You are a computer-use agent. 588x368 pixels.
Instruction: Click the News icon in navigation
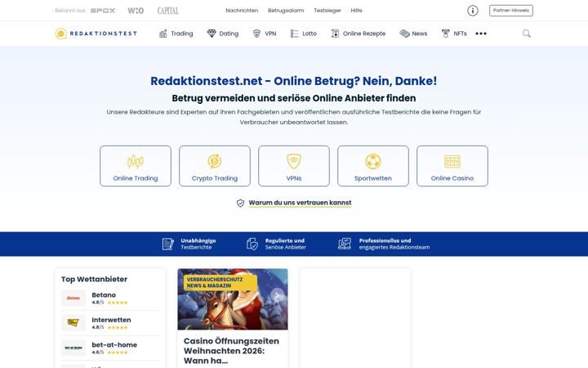[404, 34]
